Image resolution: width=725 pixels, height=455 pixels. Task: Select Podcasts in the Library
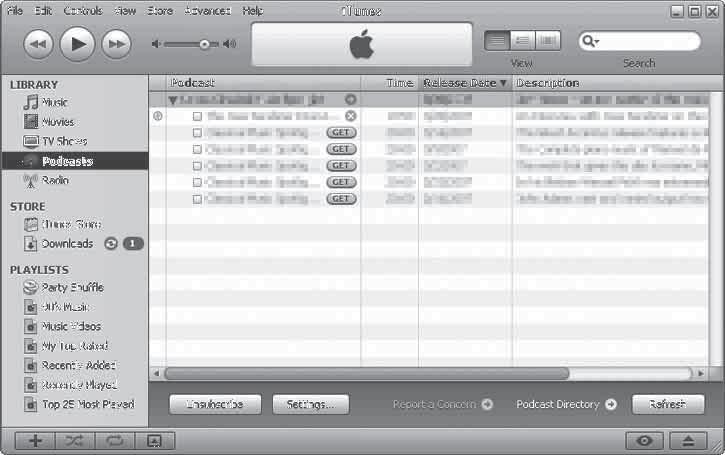75,161
